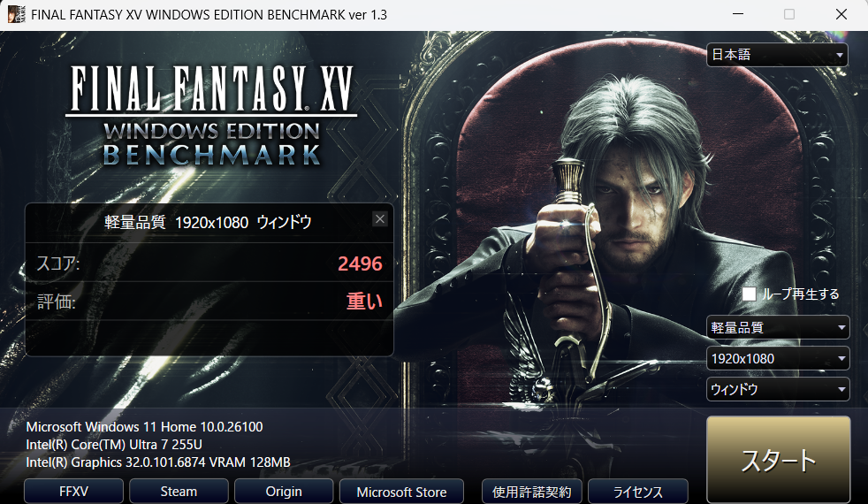Click the Final Fantasy XV logo
Viewport: 868px width, 504px height.
pos(211,116)
